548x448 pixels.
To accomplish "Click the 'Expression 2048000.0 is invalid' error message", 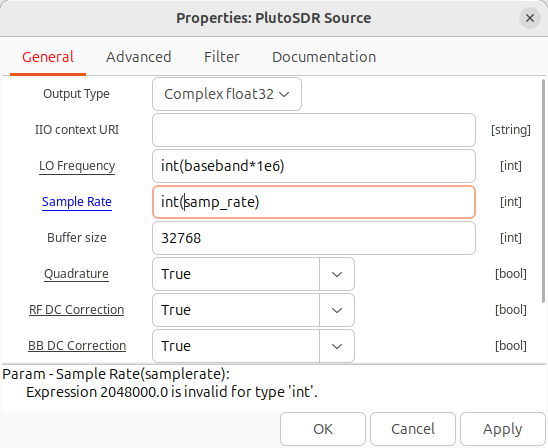I will [172, 392].
